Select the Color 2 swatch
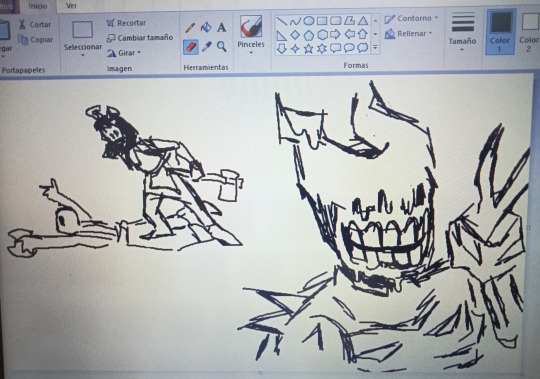The width and height of the screenshot is (540, 379). coord(529,32)
